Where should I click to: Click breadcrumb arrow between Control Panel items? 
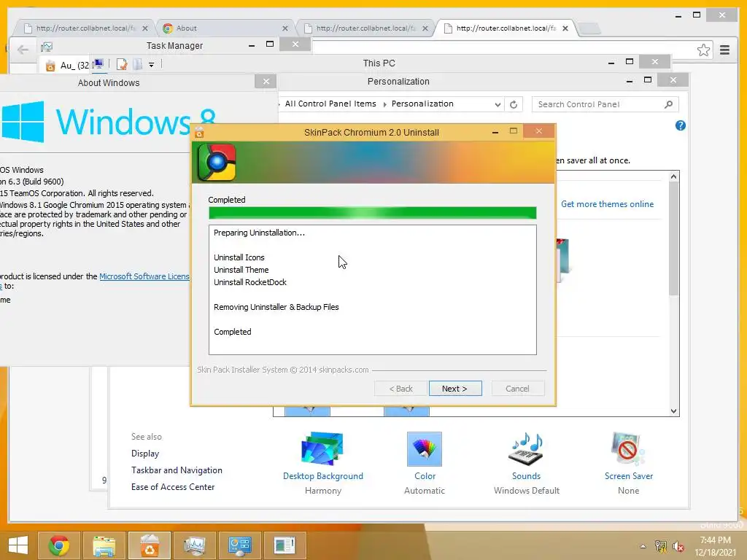[x=384, y=104]
